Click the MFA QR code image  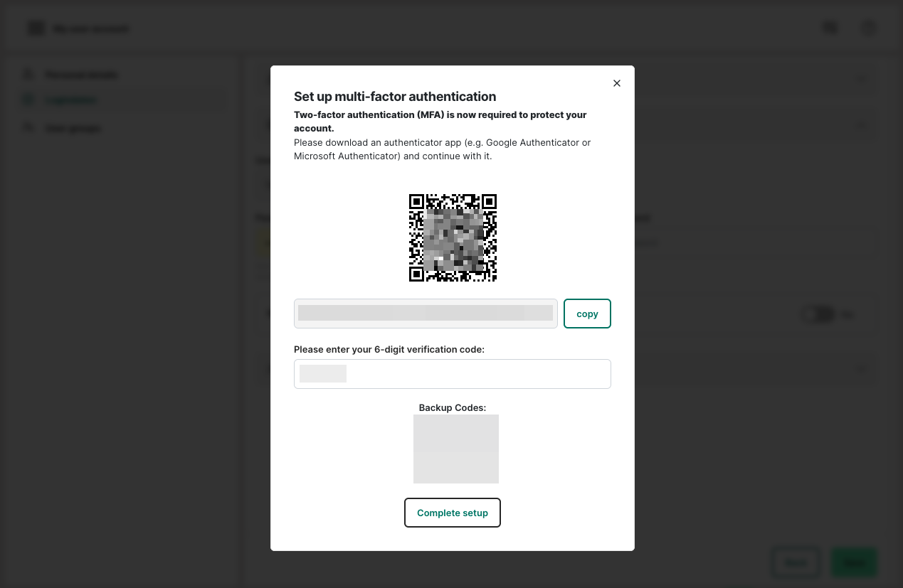pyautogui.click(x=453, y=237)
